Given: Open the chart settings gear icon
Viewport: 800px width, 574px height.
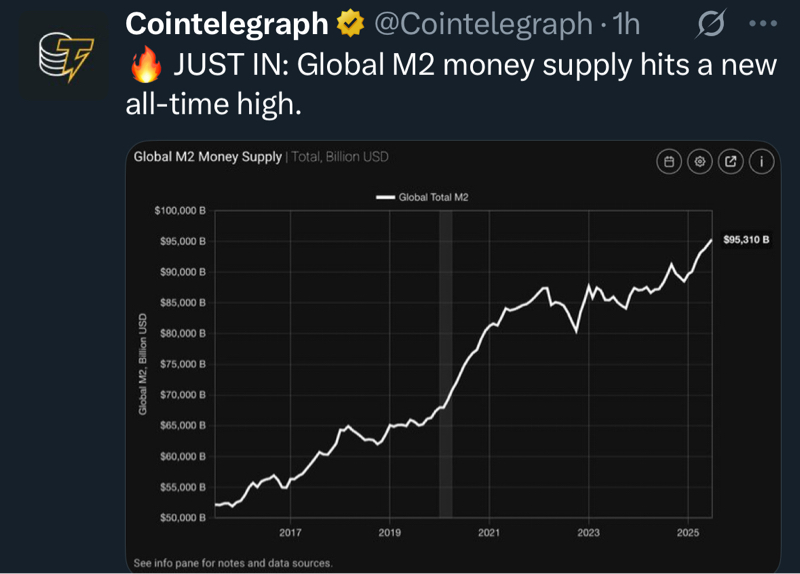Looking at the screenshot, I should point(700,161).
